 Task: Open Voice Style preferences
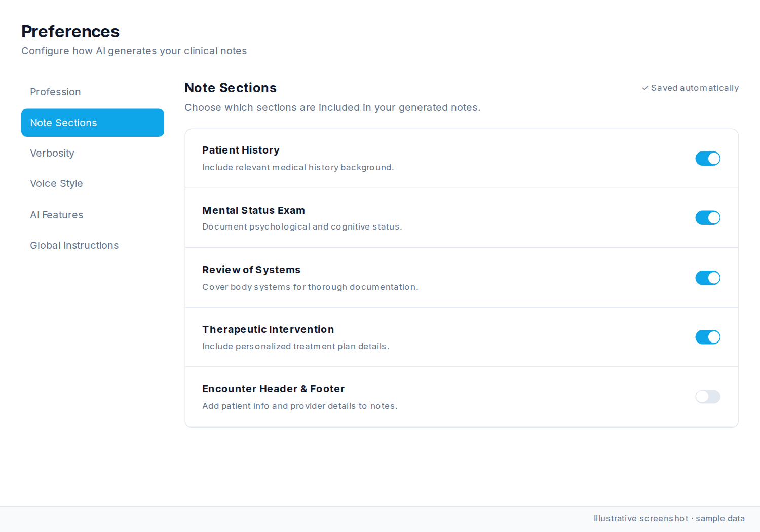click(93, 183)
